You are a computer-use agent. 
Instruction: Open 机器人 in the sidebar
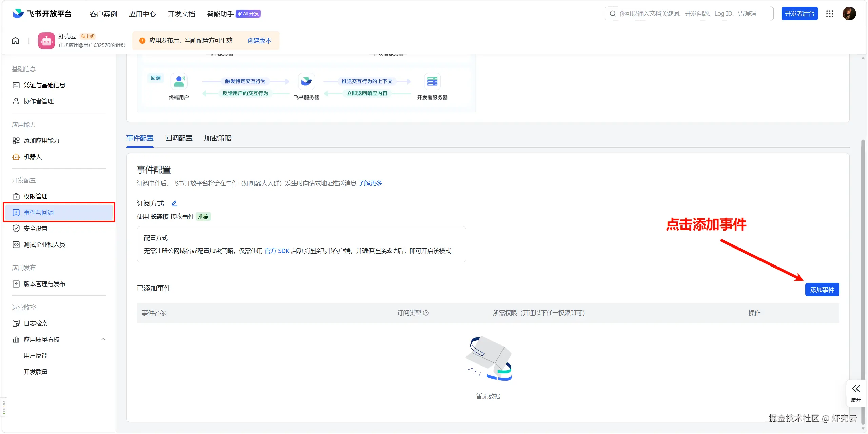point(33,157)
